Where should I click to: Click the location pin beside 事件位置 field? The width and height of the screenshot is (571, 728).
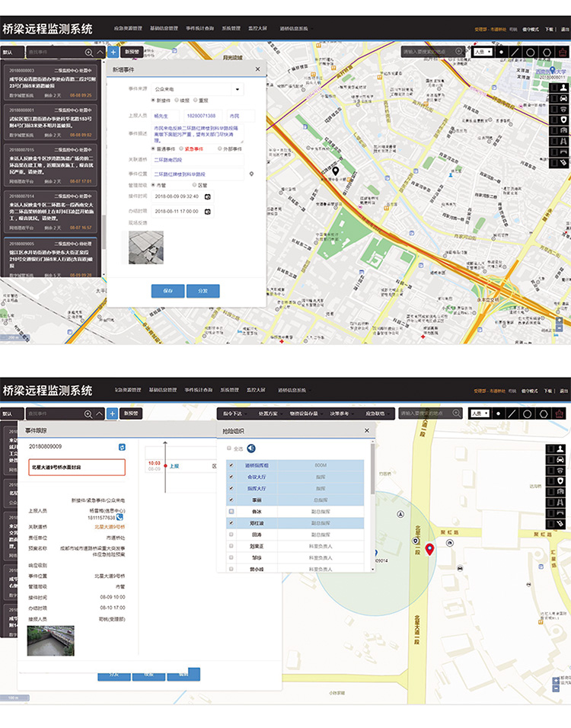tap(252, 174)
